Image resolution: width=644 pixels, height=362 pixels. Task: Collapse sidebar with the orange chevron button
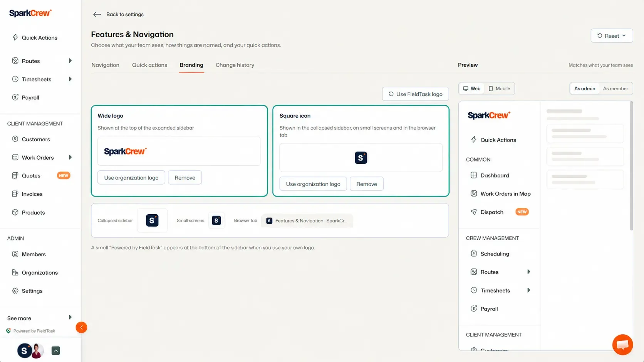pos(81,327)
